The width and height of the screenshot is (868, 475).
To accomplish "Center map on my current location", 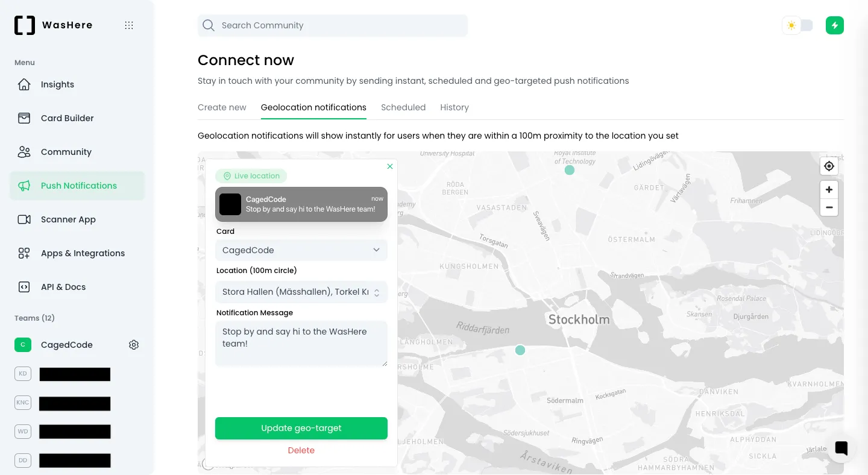I will point(829,166).
